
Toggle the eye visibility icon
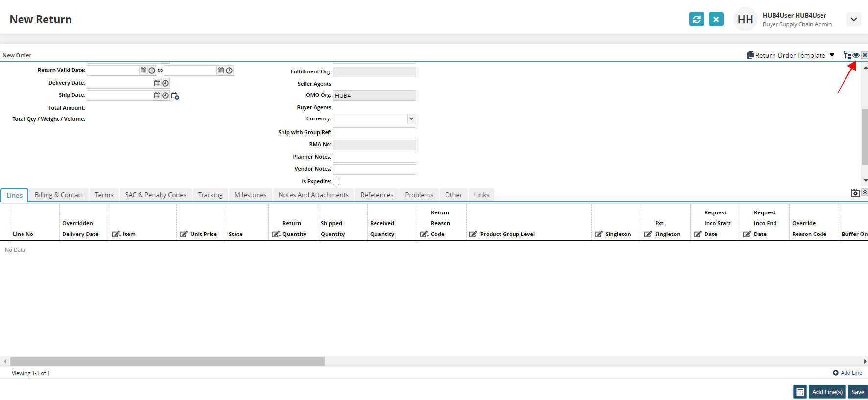856,55
